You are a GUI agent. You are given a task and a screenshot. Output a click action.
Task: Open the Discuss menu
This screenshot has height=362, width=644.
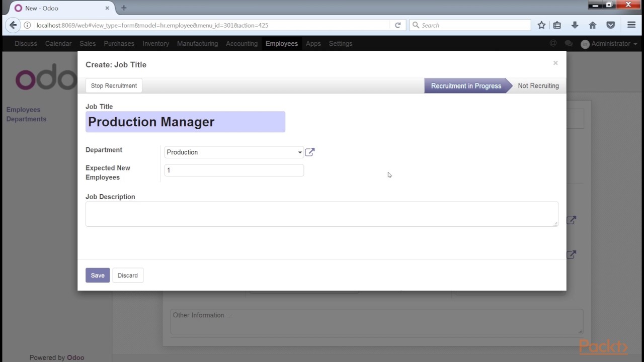pyautogui.click(x=26, y=44)
